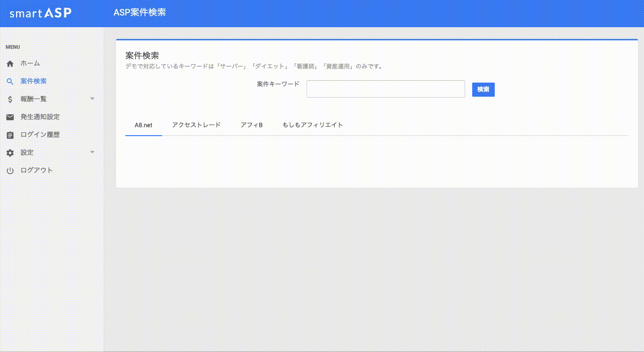Focus the 案件キーワード input field
Viewport: 644px width, 352px height.
point(385,89)
